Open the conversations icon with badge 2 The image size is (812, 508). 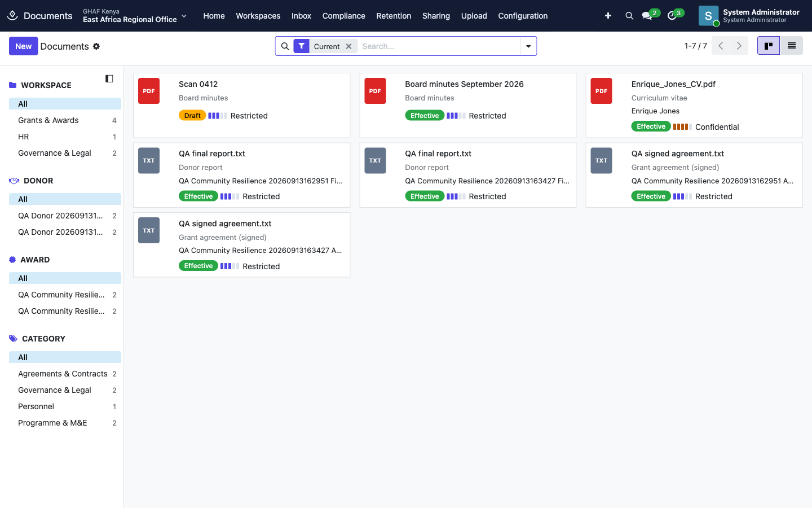(647, 16)
